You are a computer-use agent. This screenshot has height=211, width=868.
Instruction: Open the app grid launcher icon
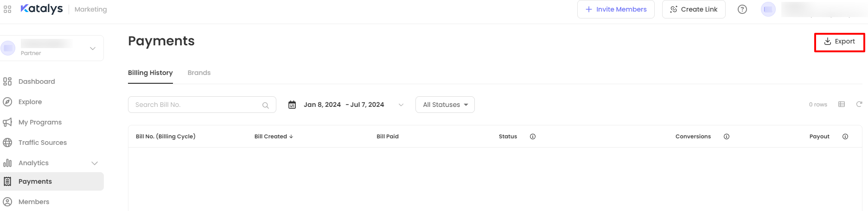point(7,9)
